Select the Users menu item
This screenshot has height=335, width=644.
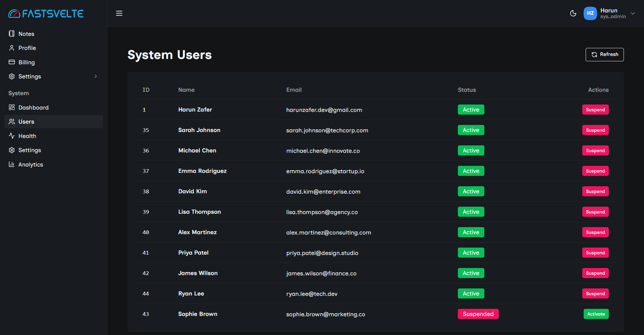[26, 122]
